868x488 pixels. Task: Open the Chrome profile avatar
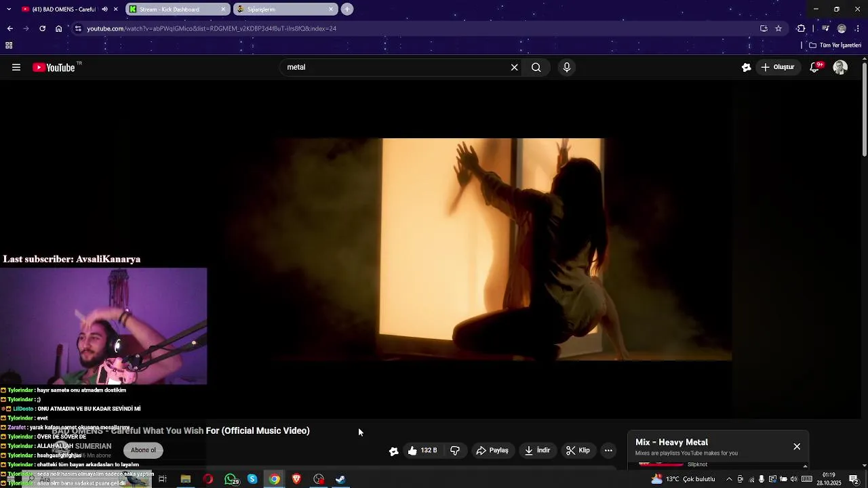point(842,28)
